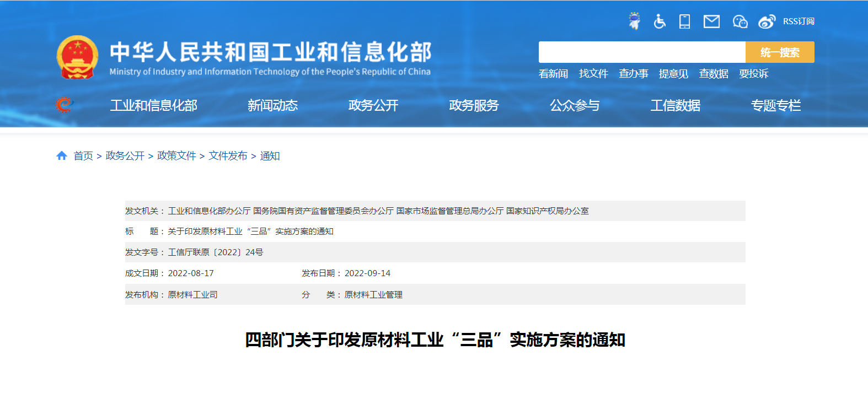Click the 要投诉 quick link
Viewport: 868px width, 393px height.
[x=753, y=74]
